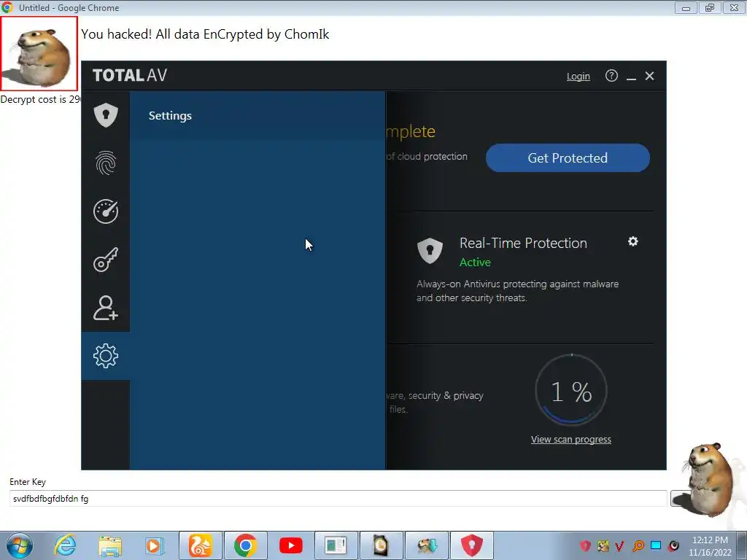Click the blue monitor tray icon
The width and height of the screenshot is (747, 560).
click(x=656, y=545)
